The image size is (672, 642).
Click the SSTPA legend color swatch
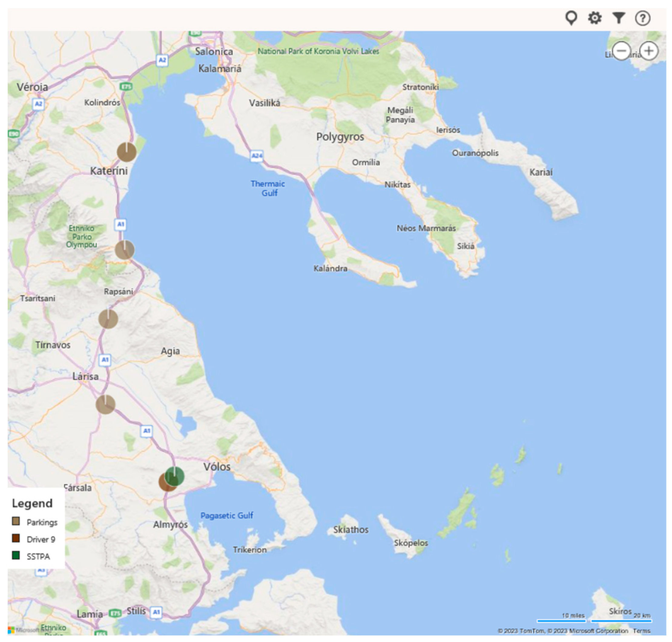16,555
